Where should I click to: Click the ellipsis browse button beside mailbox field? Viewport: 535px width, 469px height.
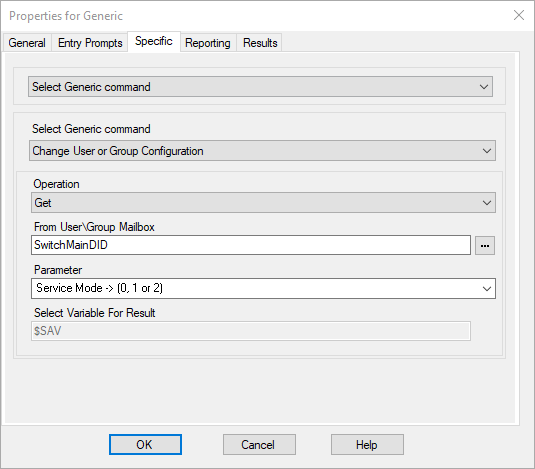coord(485,246)
